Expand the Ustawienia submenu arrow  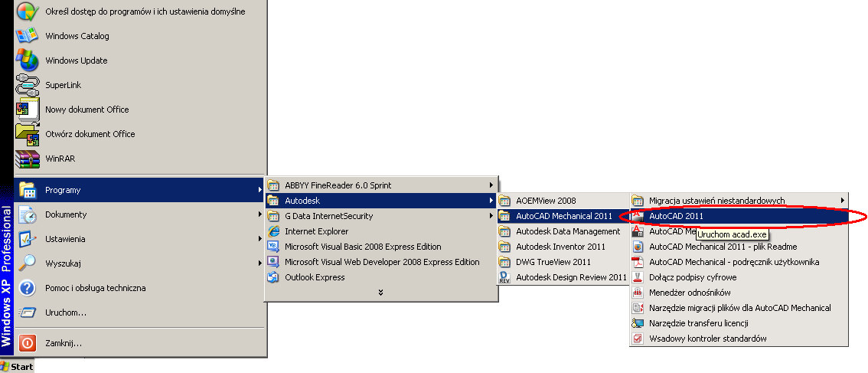260,239
